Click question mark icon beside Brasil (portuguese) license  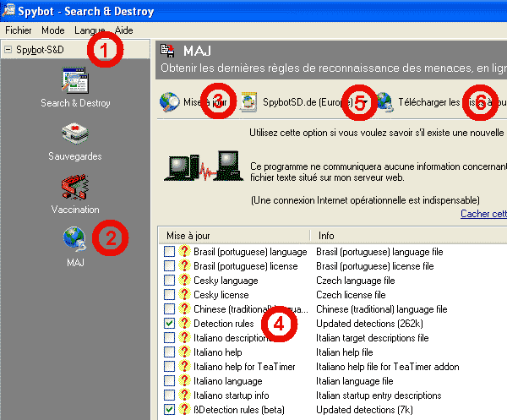click(184, 265)
